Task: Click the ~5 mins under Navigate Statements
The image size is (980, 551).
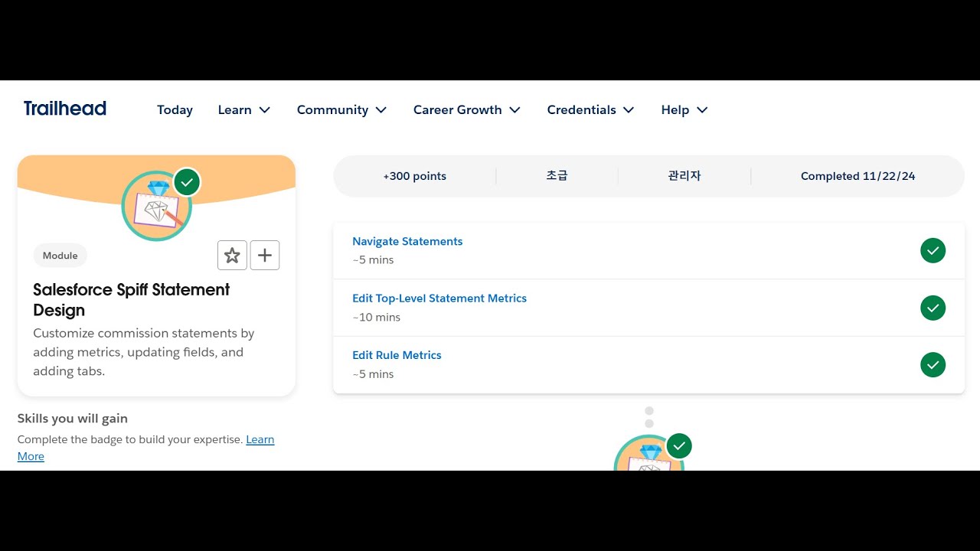Action: (373, 260)
